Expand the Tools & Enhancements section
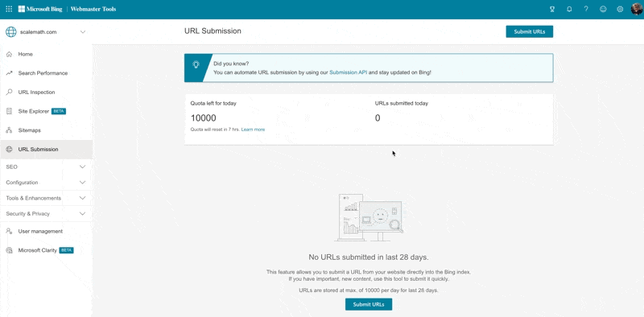 click(x=46, y=198)
